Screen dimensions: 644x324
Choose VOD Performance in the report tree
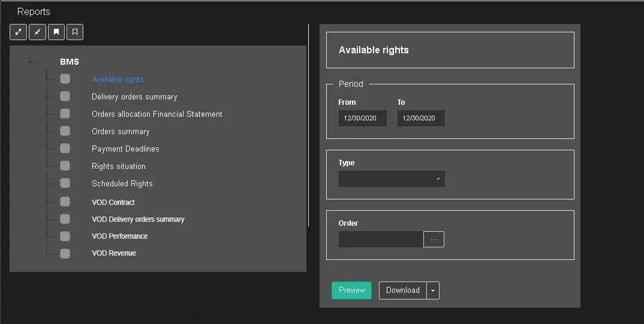119,236
